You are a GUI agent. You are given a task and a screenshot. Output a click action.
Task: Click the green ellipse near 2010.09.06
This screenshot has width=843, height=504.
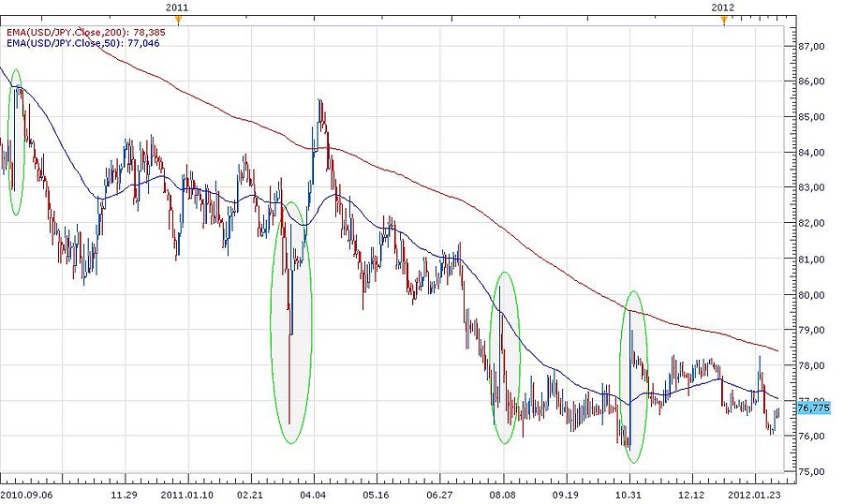click(16, 142)
